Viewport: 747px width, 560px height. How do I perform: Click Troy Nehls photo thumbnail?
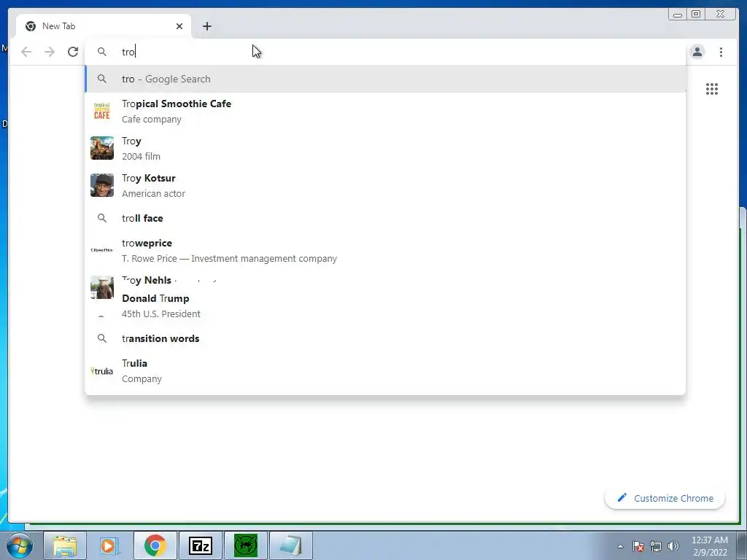pyautogui.click(x=102, y=287)
